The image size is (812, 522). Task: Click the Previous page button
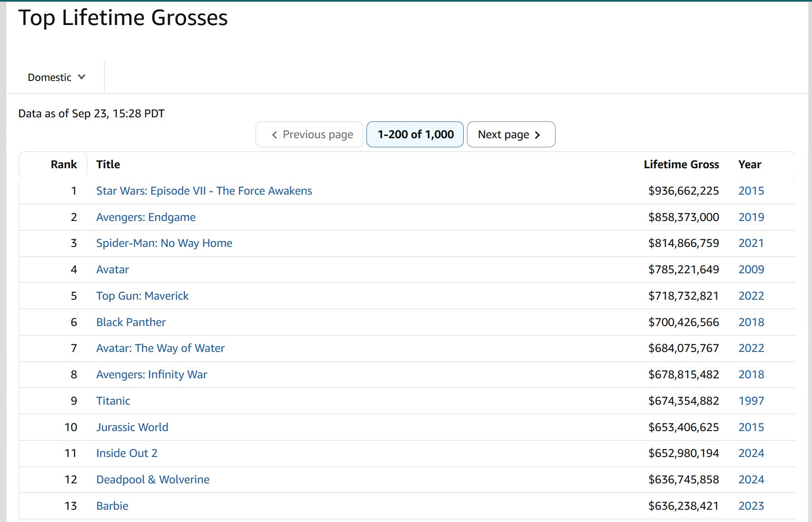point(309,135)
